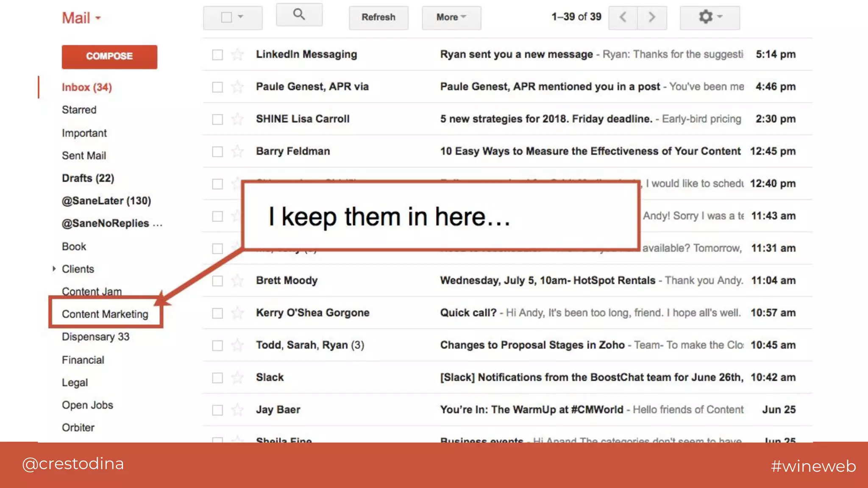Star the Jay Baer email
The image size is (868, 488).
point(237,410)
